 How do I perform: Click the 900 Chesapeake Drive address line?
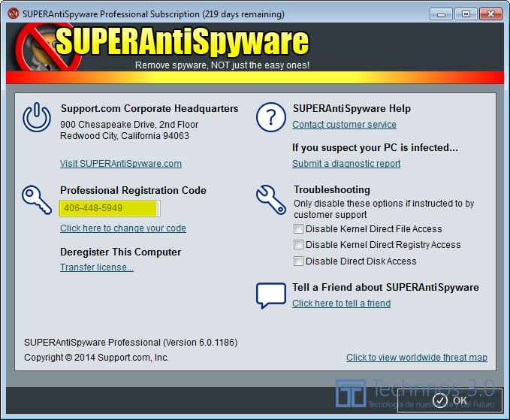pyautogui.click(x=129, y=124)
